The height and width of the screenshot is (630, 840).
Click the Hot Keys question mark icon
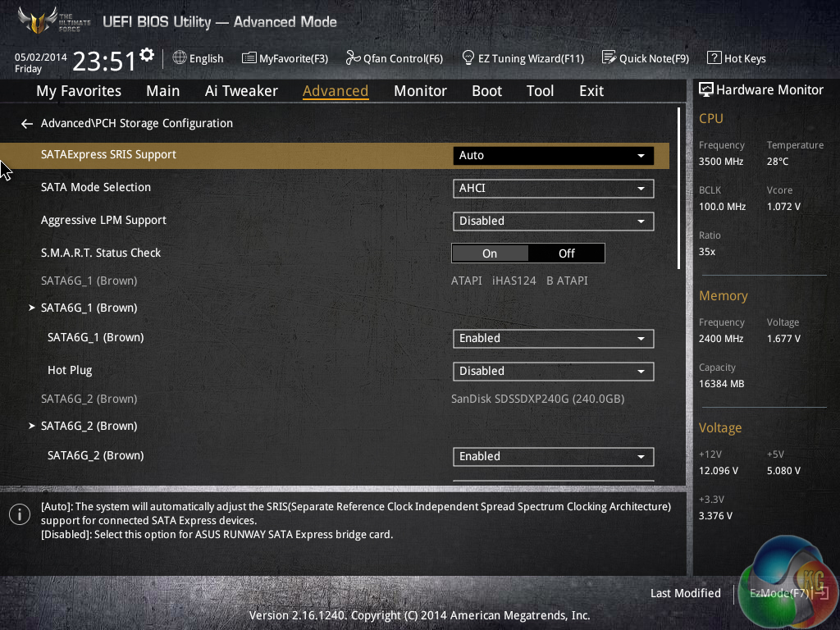[714, 58]
